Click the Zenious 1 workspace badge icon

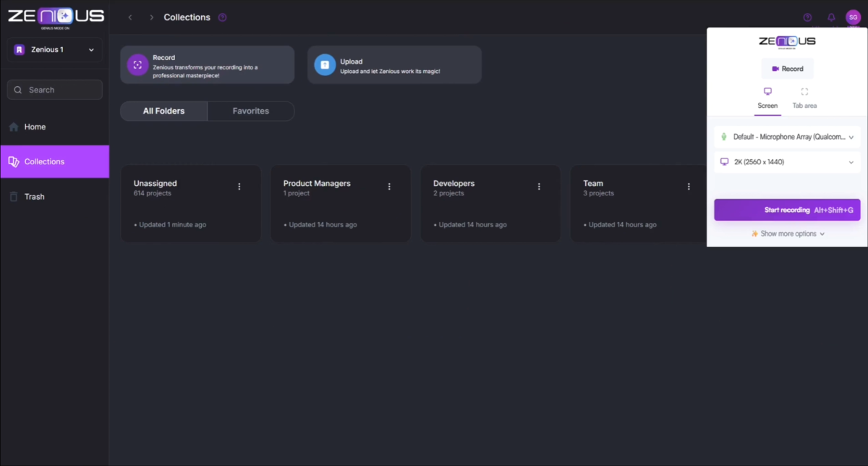(19, 50)
